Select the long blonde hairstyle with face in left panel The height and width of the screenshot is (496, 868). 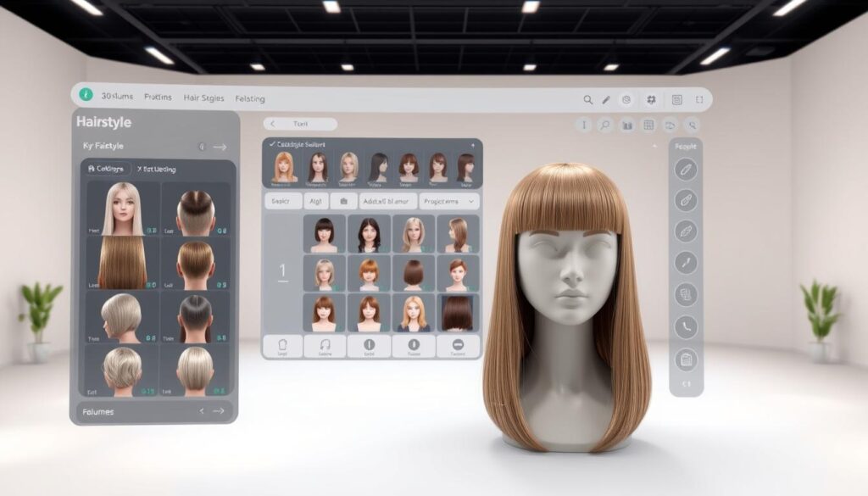coord(122,209)
